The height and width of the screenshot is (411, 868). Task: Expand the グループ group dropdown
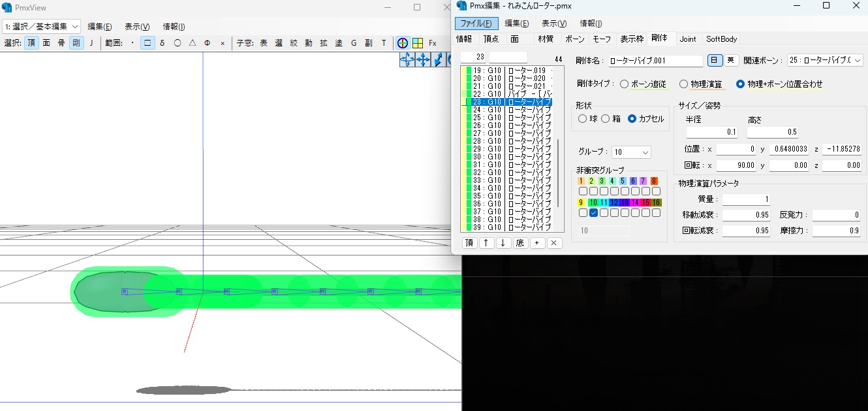click(631, 152)
